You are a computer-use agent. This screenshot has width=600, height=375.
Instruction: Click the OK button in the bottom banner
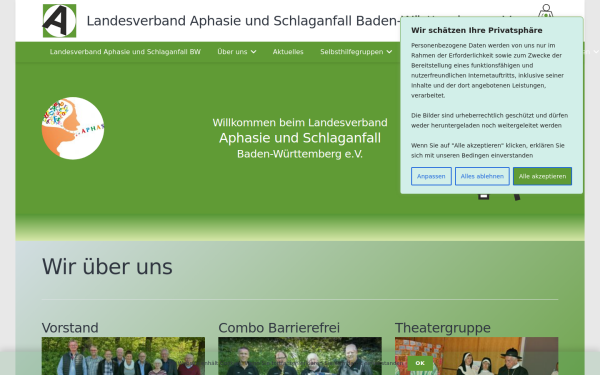(420, 363)
